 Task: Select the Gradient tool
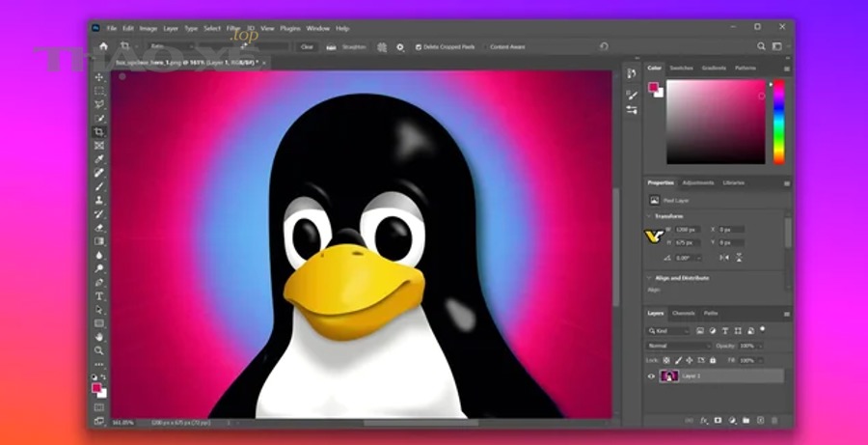tap(99, 241)
